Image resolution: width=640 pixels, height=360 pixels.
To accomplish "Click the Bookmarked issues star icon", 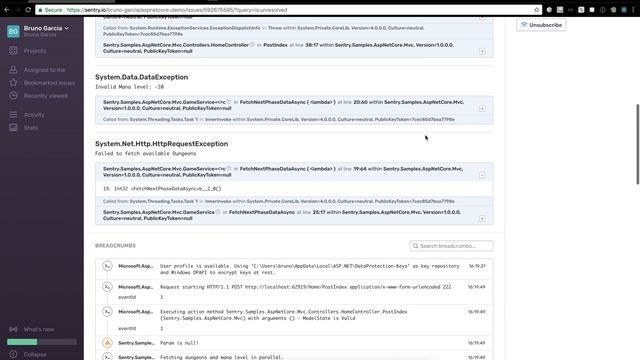I will 13,82.
